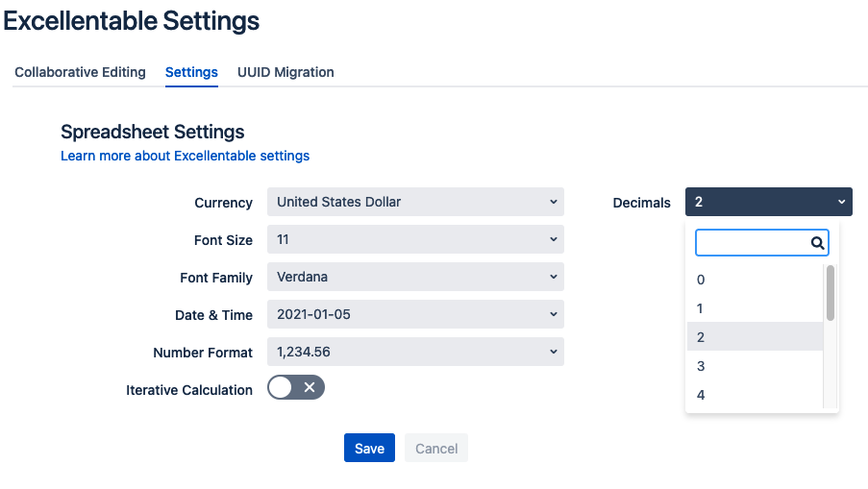
Task: Select the Settings tab
Action: coord(191,72)
